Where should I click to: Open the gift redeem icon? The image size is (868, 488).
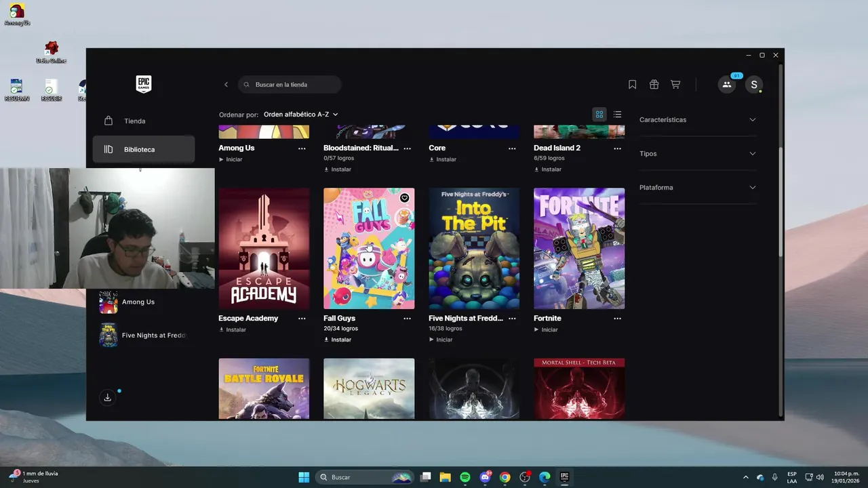tap(654, 85)
